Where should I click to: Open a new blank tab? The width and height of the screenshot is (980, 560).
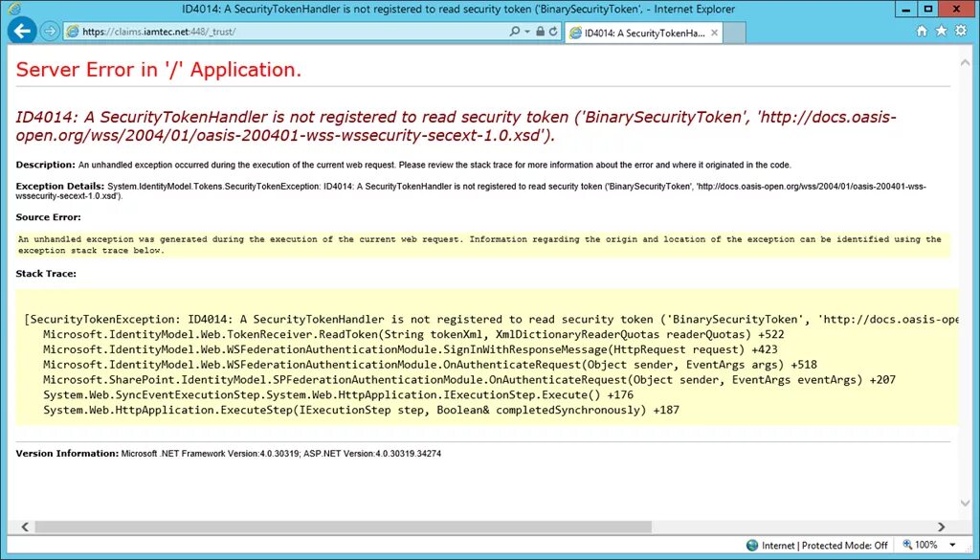pos(734,34)
